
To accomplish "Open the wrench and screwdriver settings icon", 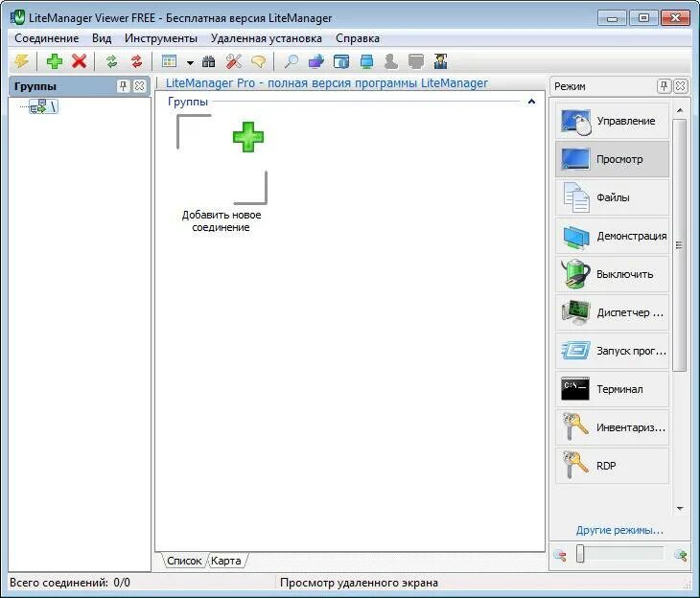I will click(x=233, y=61).
